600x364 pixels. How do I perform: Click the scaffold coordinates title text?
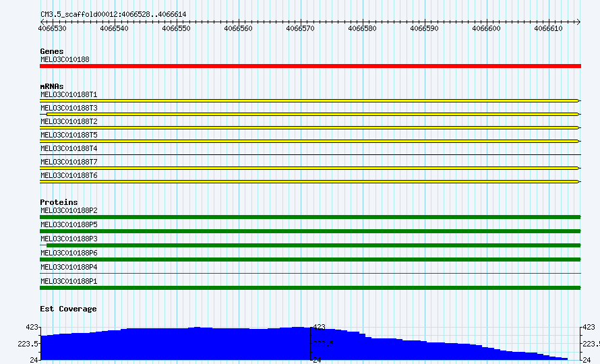[113, 15]
